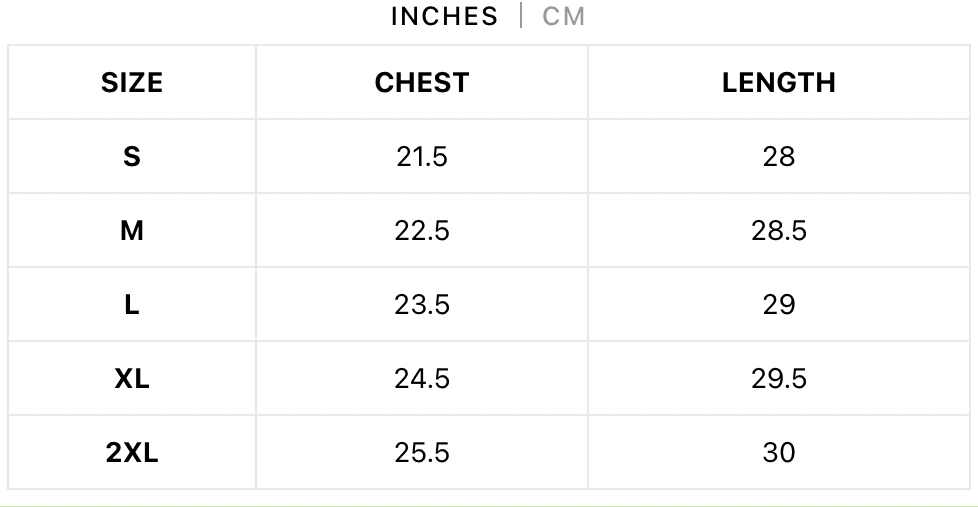Click the SIZE column header
Image resolution: width=978 pixels, height=507 pixels.
132,83
